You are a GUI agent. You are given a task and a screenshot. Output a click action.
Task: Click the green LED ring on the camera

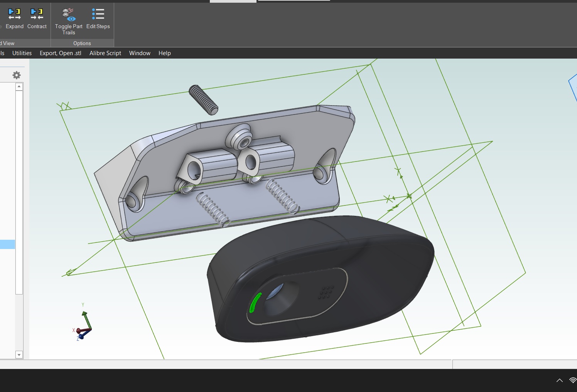[255, 303]
